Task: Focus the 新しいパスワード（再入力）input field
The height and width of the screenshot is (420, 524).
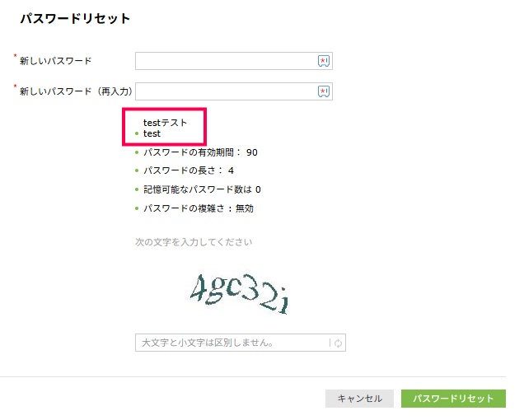Action: click(226, 91)
